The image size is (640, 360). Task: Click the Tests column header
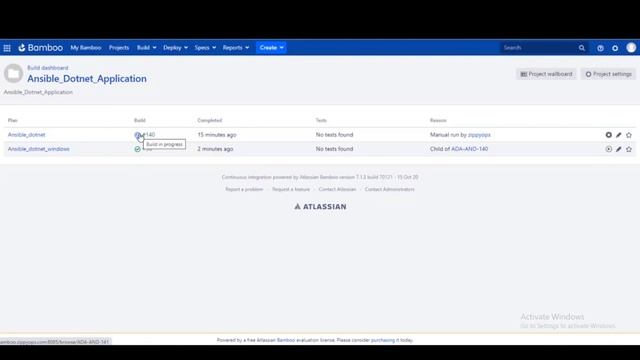click(x=321, y=120)
